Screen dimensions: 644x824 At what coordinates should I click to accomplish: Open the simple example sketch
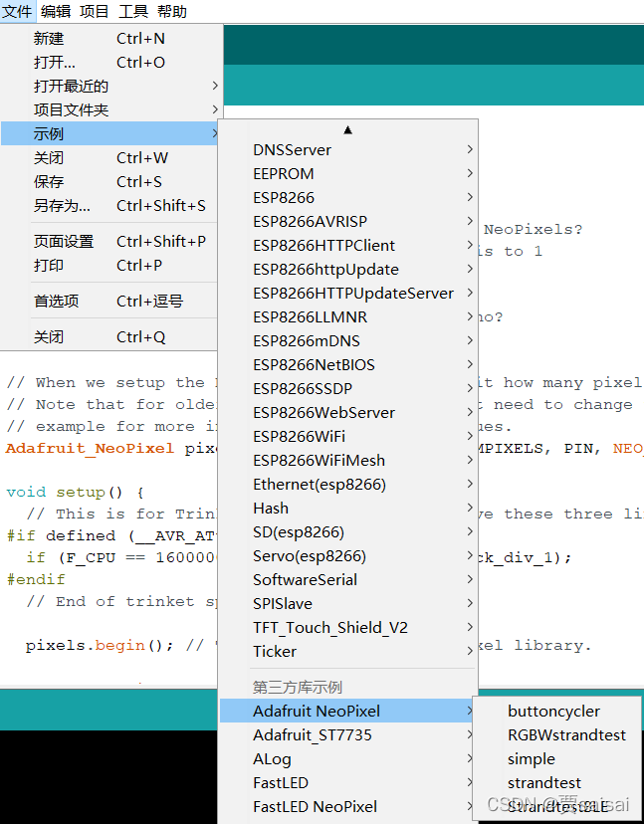tap(557, 759)
